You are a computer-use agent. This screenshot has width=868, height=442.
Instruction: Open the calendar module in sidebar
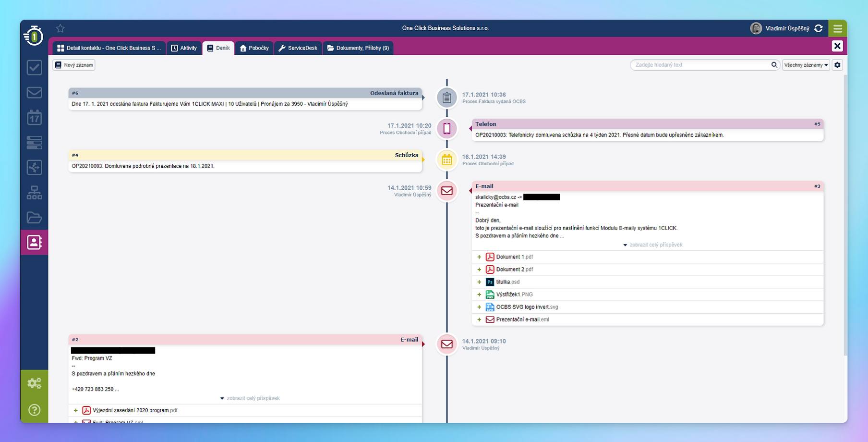click(34, 117)
